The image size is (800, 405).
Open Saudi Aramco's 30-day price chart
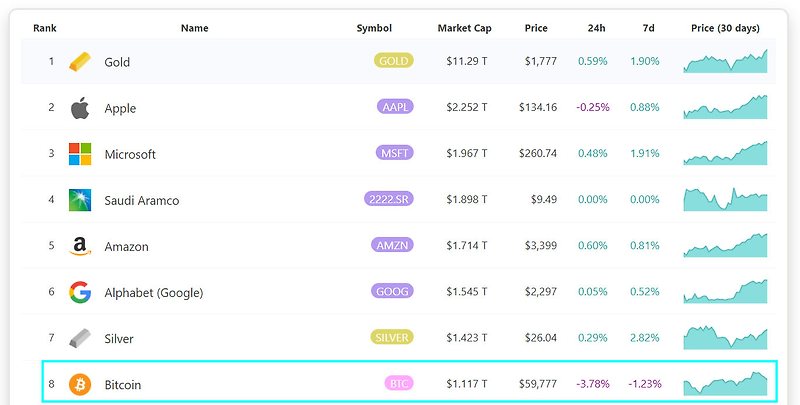click(725, 199)
